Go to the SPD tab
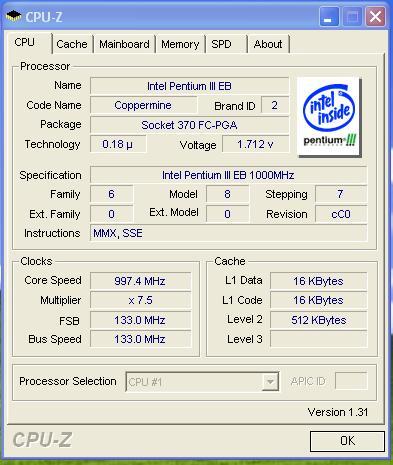Image resolution: width=393 pixels, height=465 pixels. 226,44
